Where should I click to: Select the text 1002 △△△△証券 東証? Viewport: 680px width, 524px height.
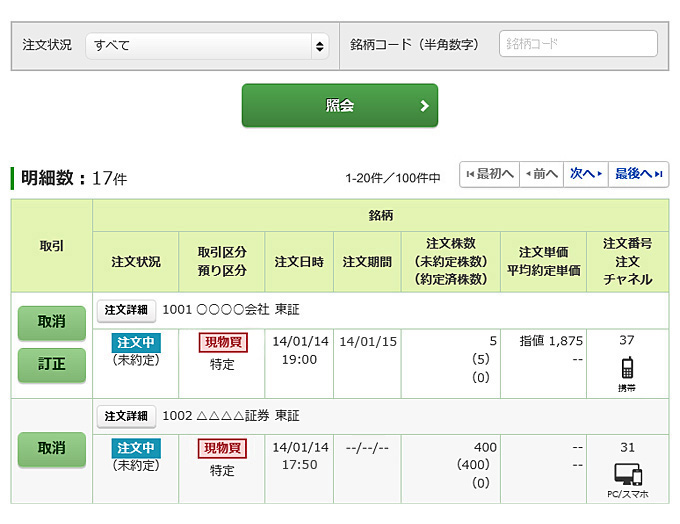point(231,416)
